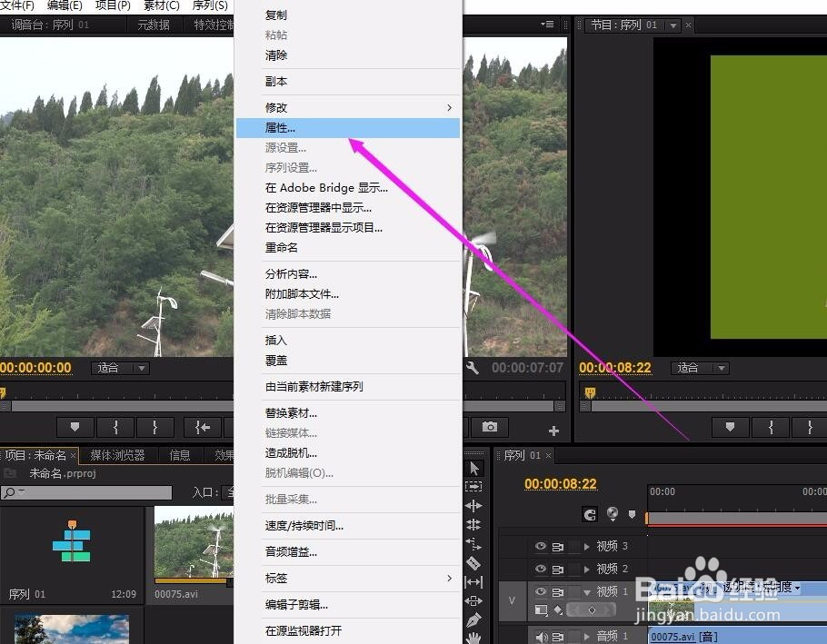Hide the 视频 3 track output
827x644 pixels.
point(541,546)
